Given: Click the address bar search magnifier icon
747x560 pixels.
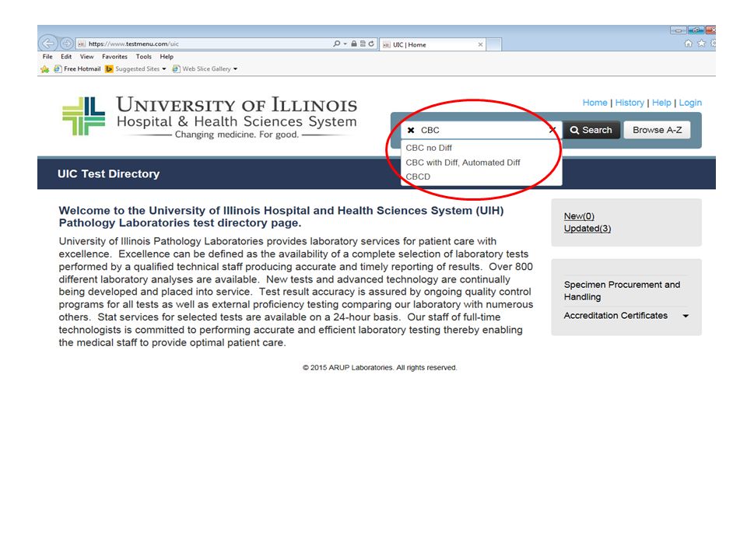Looking at the screenshot, I should pyautogui.click(x=337, y=44).
